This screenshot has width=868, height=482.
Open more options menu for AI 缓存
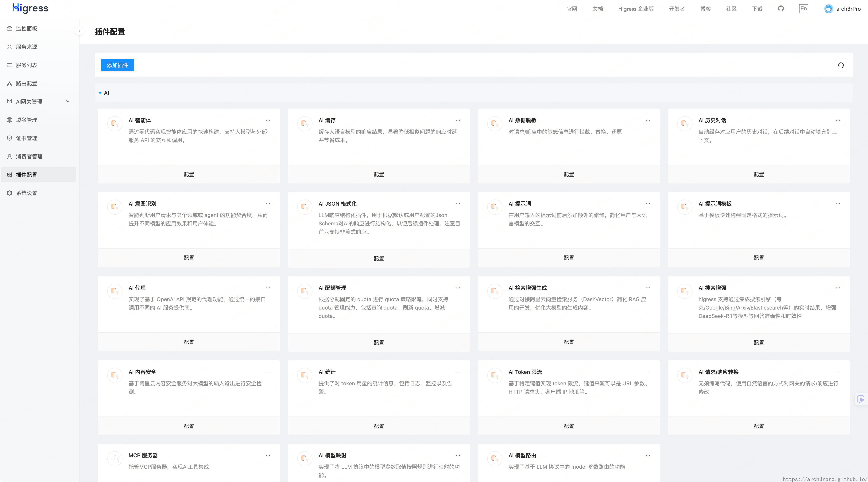(458, 121)
